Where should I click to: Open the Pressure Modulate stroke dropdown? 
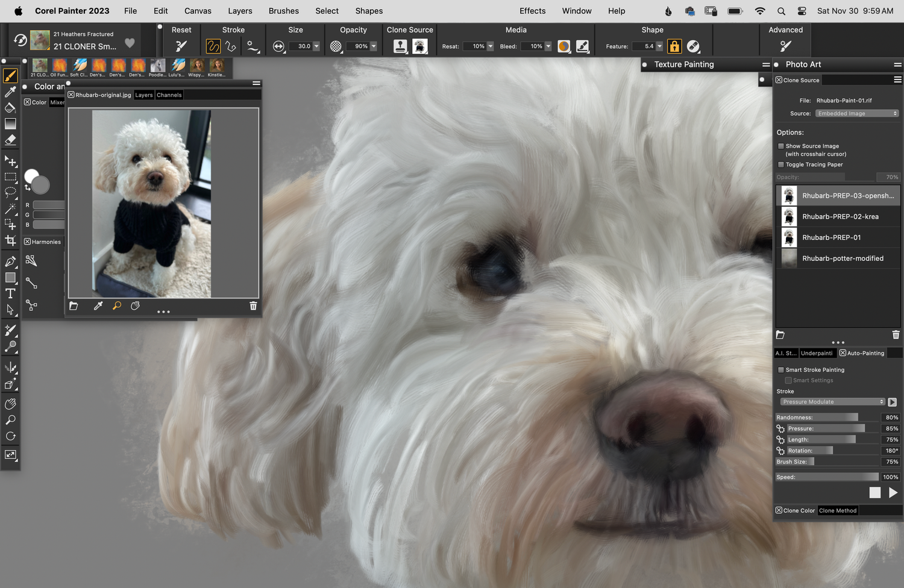pos(832,402)
